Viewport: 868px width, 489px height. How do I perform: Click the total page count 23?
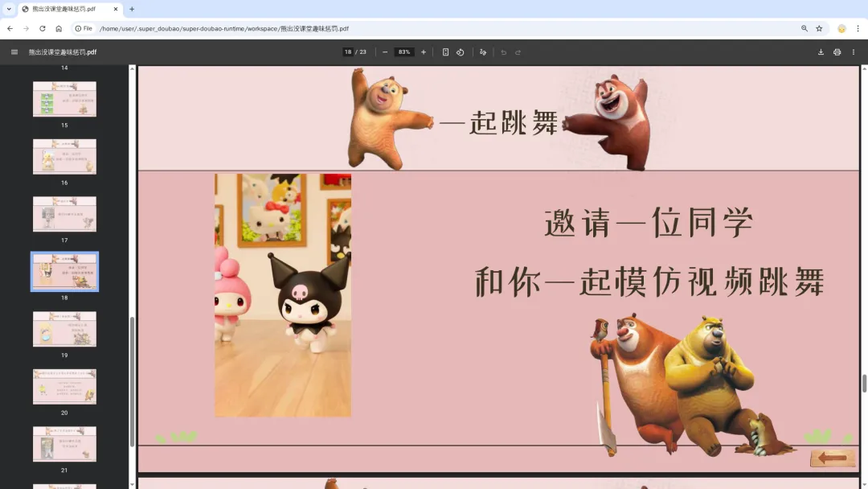coord(363,52)
